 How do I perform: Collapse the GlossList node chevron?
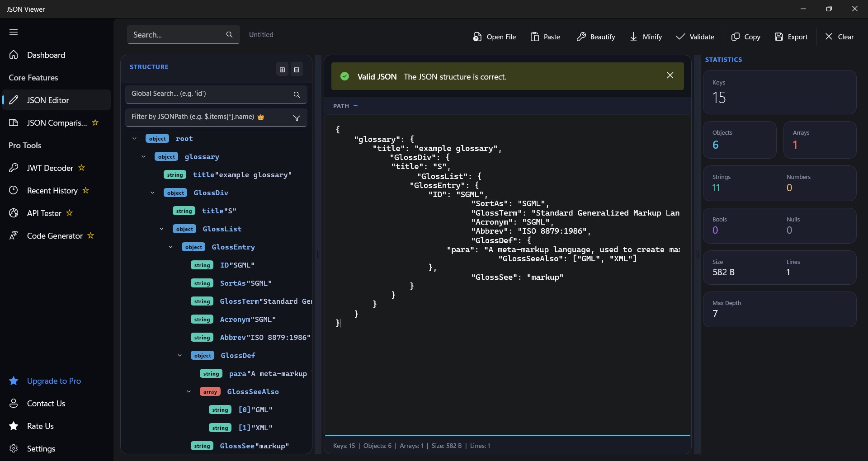(x=161, y=229)
